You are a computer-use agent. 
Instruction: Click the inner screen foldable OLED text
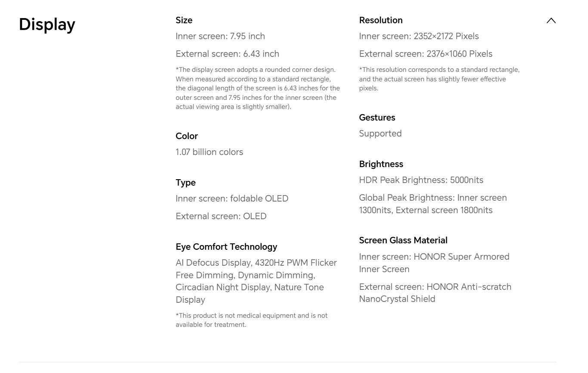pos(232,199)
